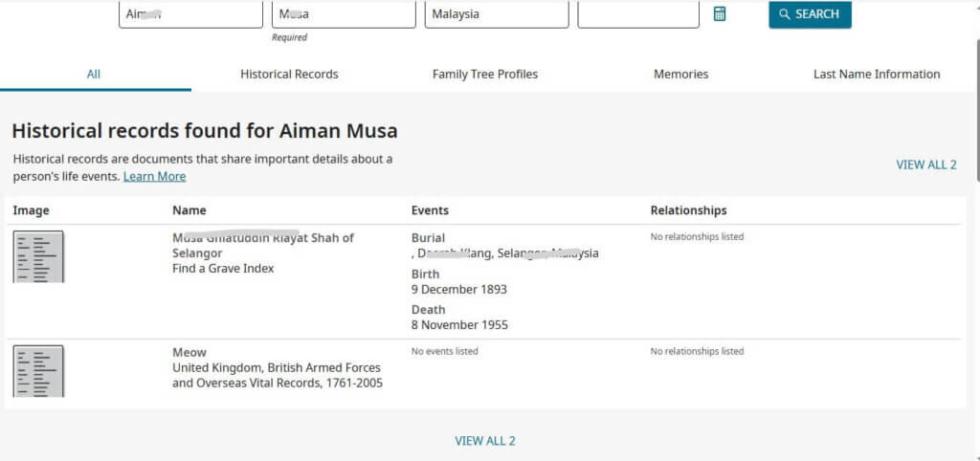Click the top-right VIEW ALL 2 link
The image size is (980, 461).
point(926,165)
